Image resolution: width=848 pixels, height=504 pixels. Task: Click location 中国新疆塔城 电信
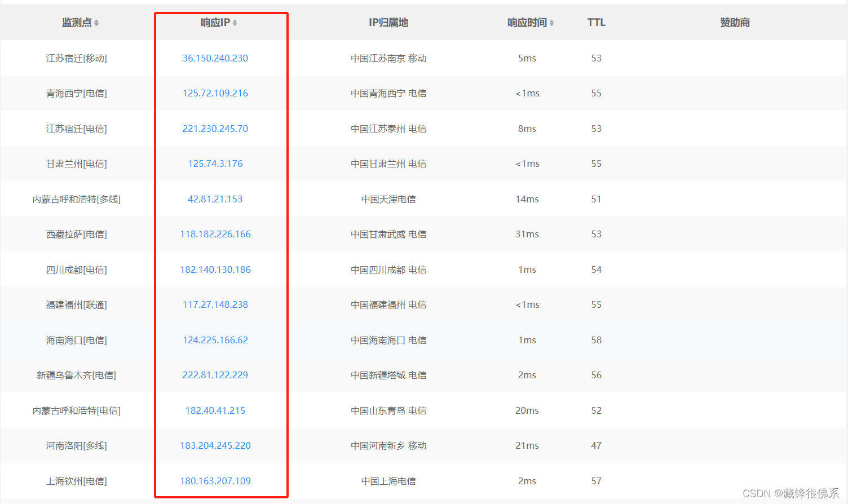[388, 375]
